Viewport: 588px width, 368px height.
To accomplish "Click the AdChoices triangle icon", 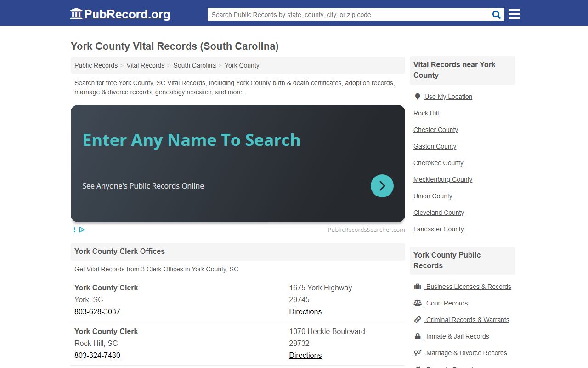I will coord(82,230).
